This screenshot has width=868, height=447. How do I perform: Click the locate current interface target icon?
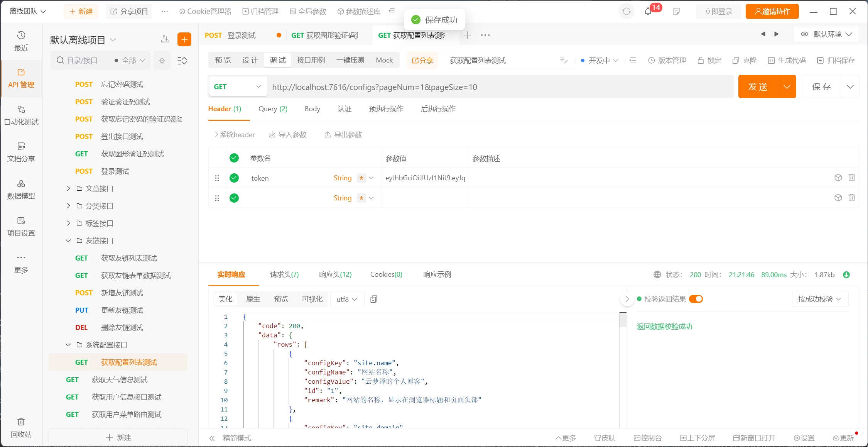[x=162, y=61]
